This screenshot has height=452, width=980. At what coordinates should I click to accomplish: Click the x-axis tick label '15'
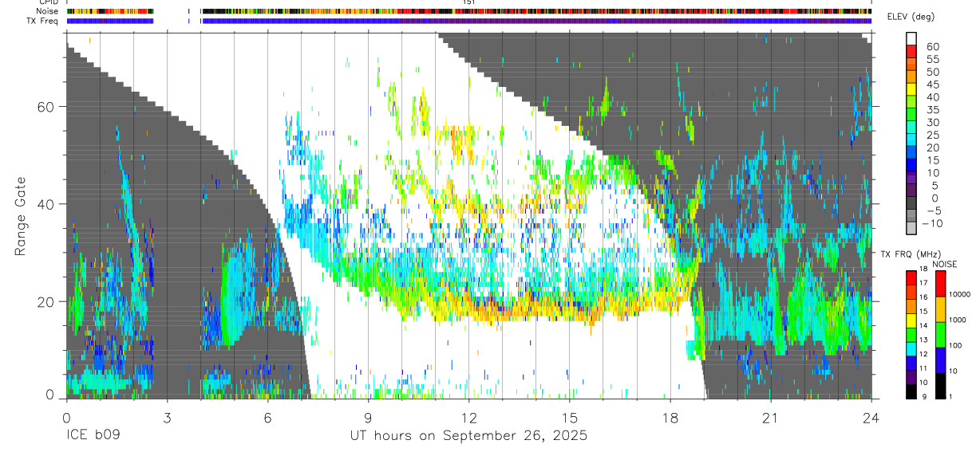click(x=569, y=417)
